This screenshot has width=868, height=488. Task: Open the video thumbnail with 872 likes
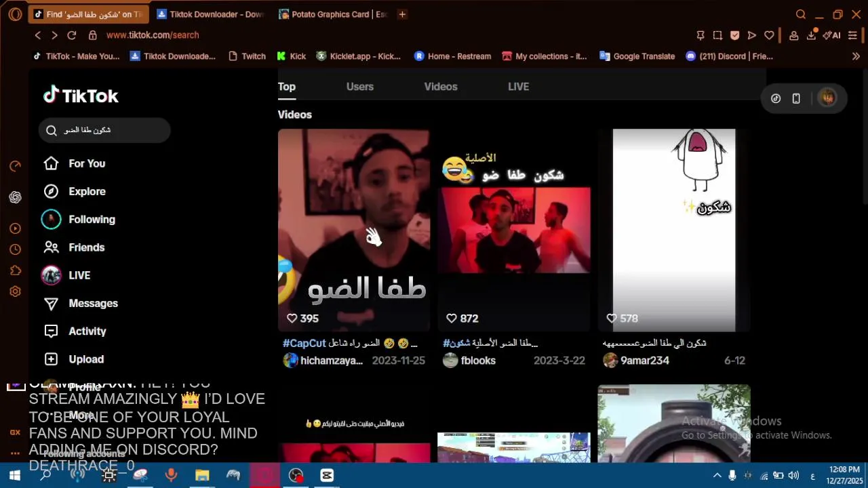pyautogui.click(x=514, y=230)
